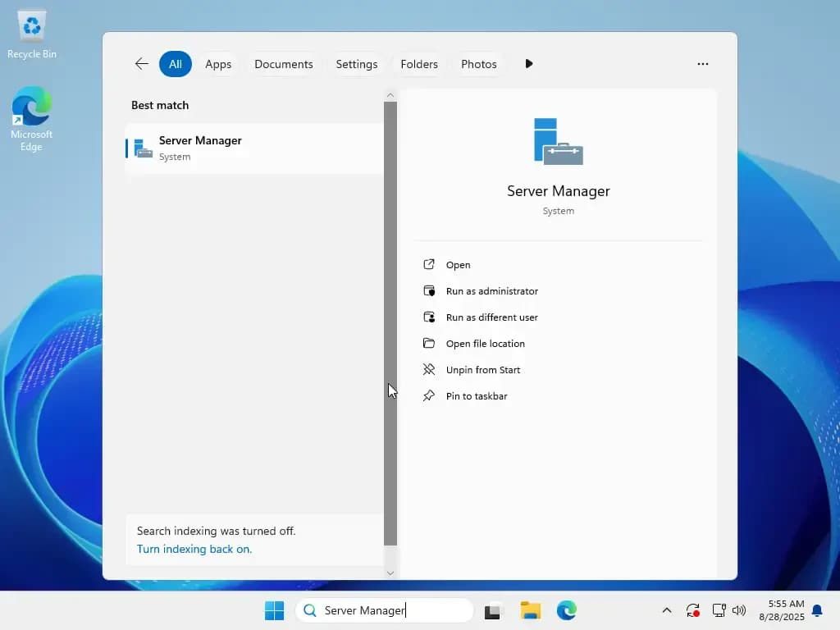Click the results list scrollbar thumb

click(x=390, y=323)
